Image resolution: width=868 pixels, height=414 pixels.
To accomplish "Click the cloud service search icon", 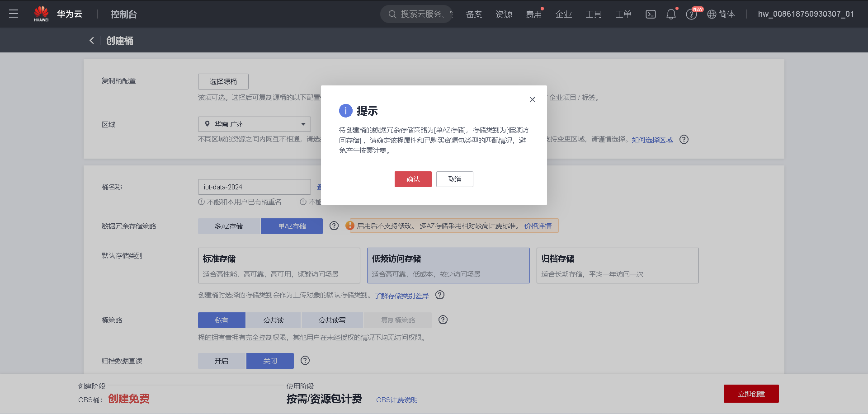I will pos(392,14).
